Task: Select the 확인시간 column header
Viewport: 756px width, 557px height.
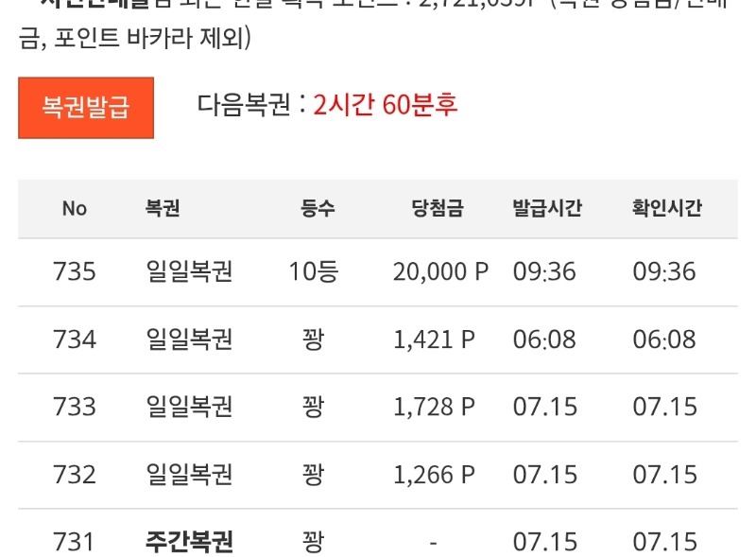Action: click(x=667, y=208)
